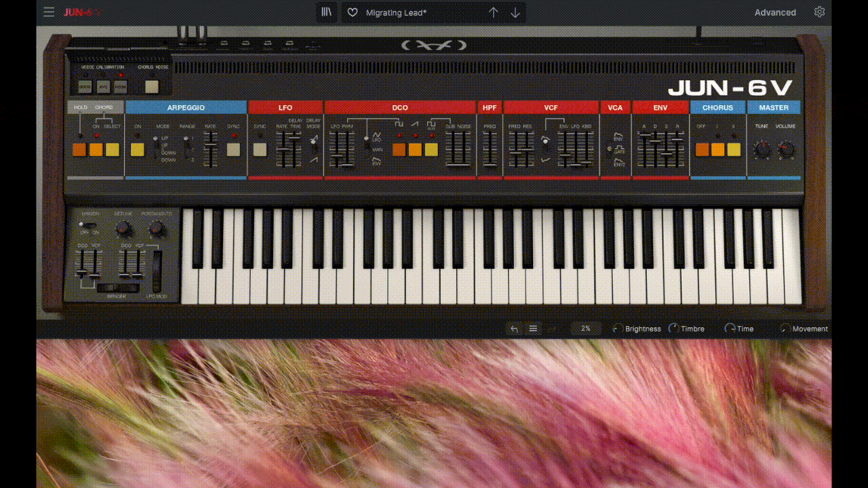Toggle the Hold button
868x488 pixels.
click(x=80, y=150)
